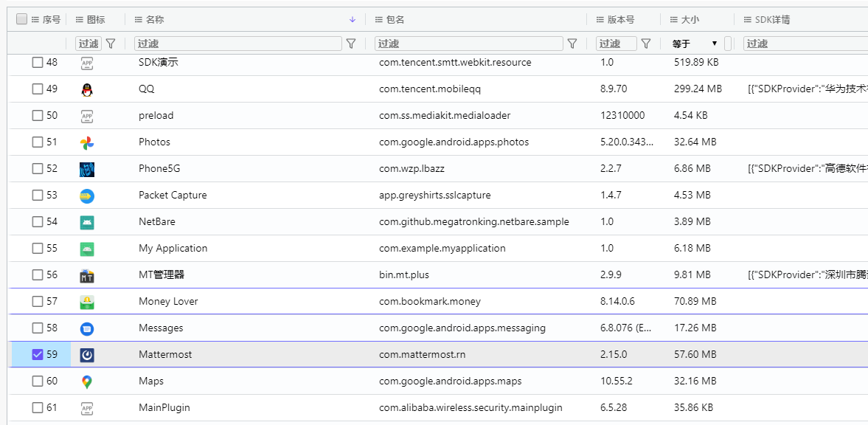
Task: Sort by the 名称 column header
Action: [155, 20]
